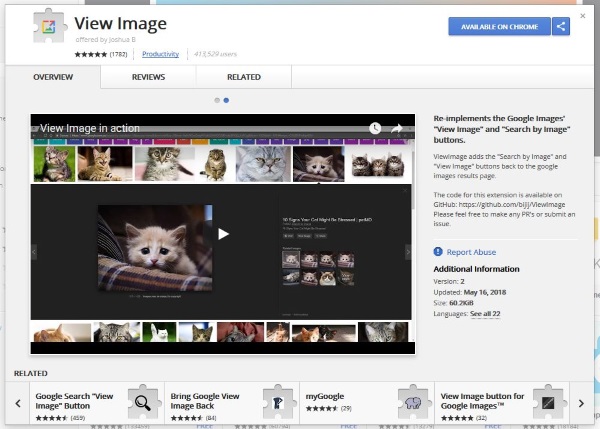The height and width of the screenshot is (429, 600).
Task: Click the "Updated: May 16, 2018" text
Action: point(470,292)
